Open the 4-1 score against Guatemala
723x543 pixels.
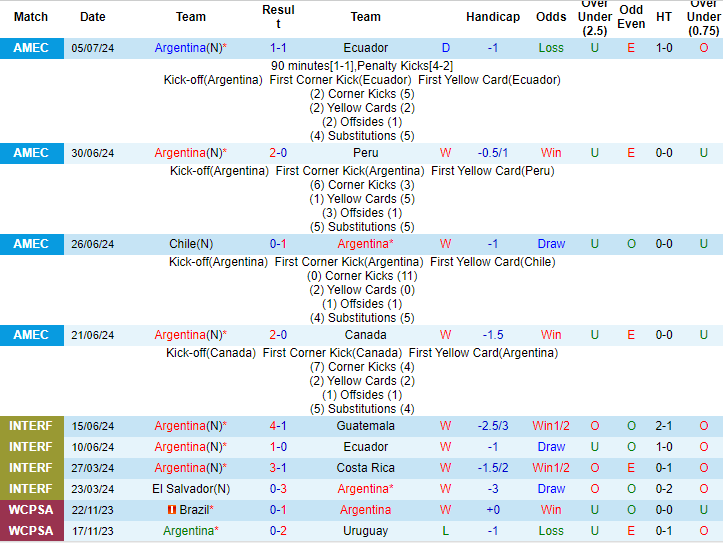pos(278,426)
